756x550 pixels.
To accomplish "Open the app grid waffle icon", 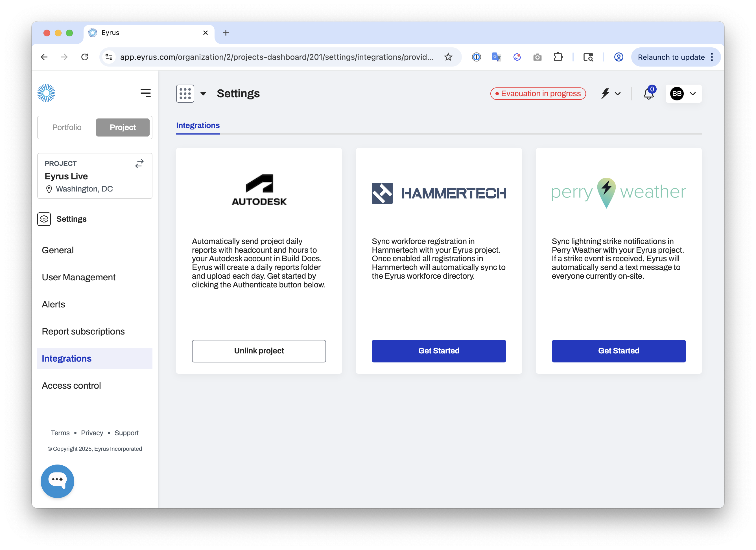I will click(x=185, y=94).
